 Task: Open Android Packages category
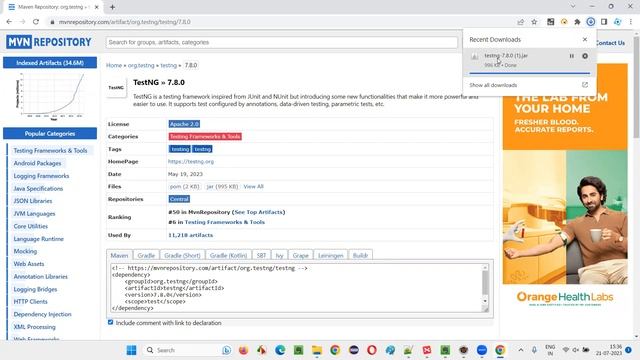point(37,163)
